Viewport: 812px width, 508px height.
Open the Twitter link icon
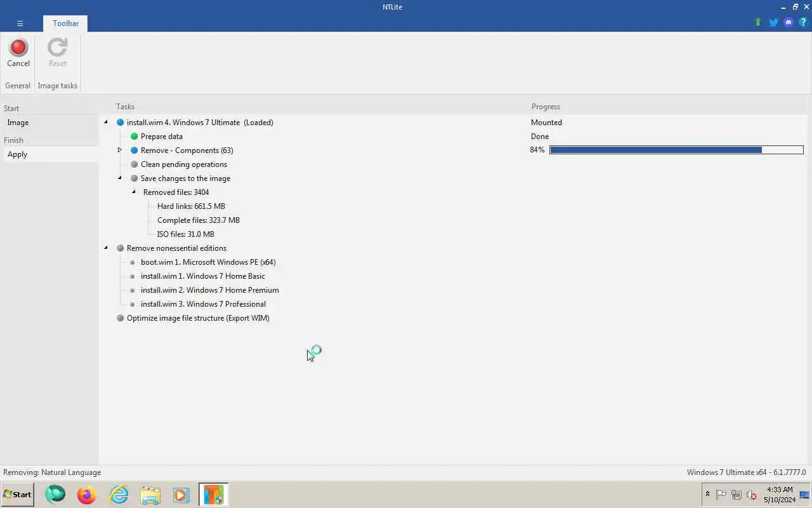[x=773, y=22]
